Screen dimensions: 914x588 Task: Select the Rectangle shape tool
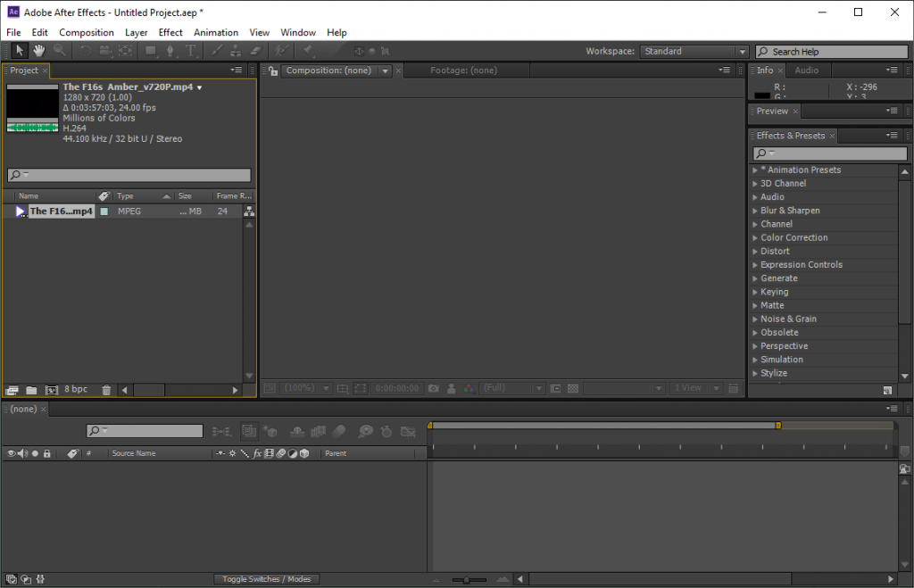point(151,51)
